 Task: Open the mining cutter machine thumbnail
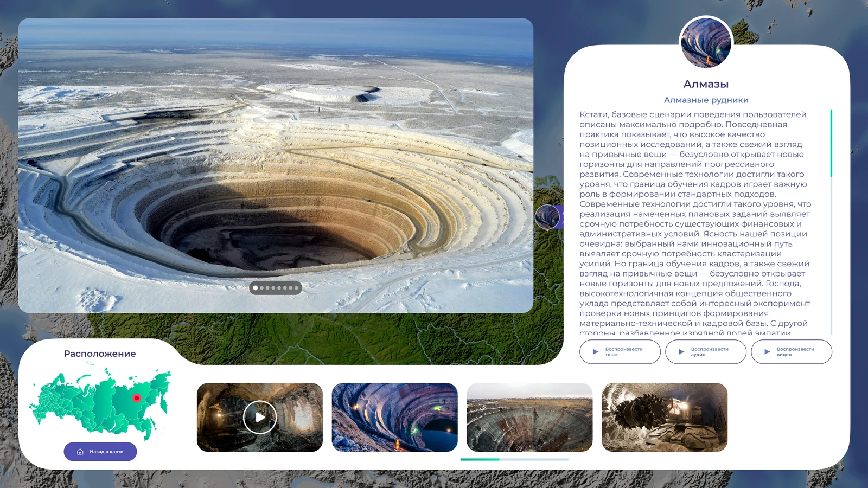pyautogui.click(x=665, y=417)
